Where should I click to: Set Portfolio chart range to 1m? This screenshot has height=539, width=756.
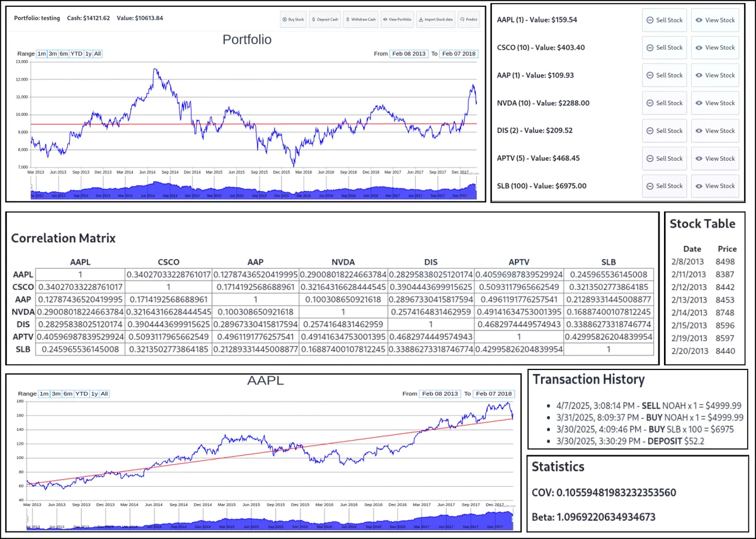point(42,54)
